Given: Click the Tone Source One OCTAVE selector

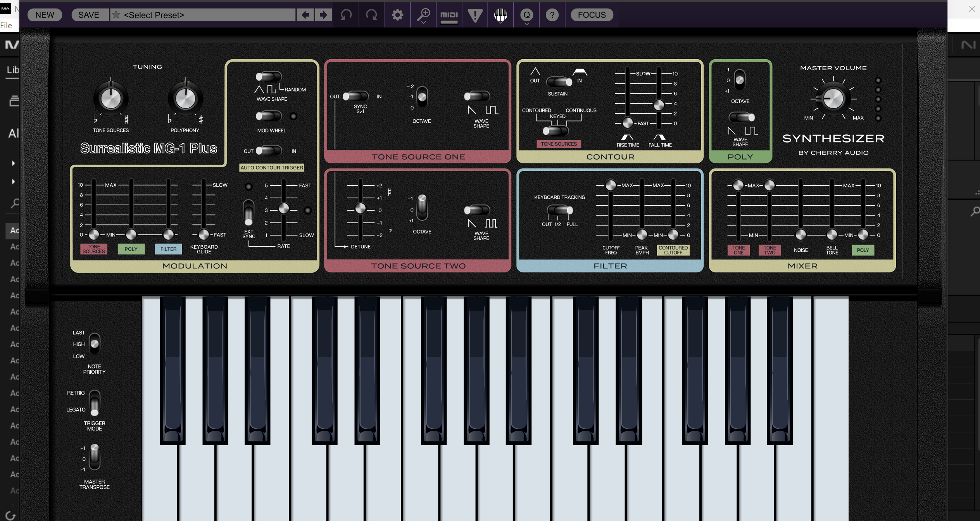Looking at the screenshot, I should click(x=422, y=97).
